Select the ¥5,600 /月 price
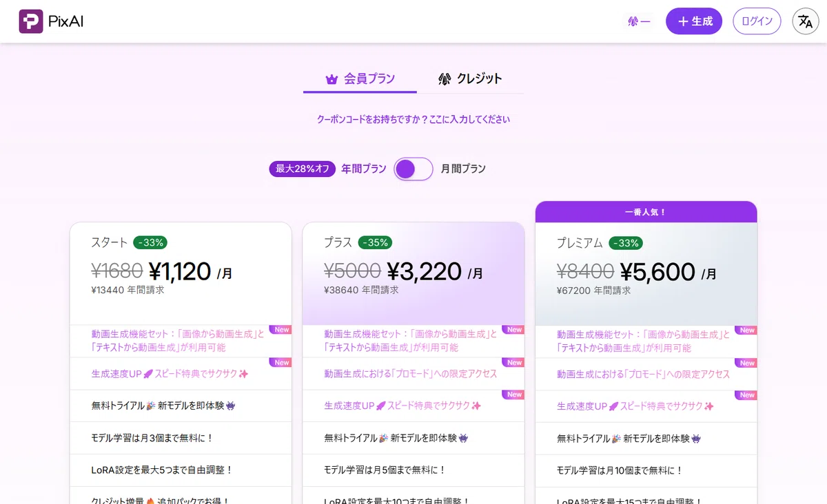 (668, 272)
